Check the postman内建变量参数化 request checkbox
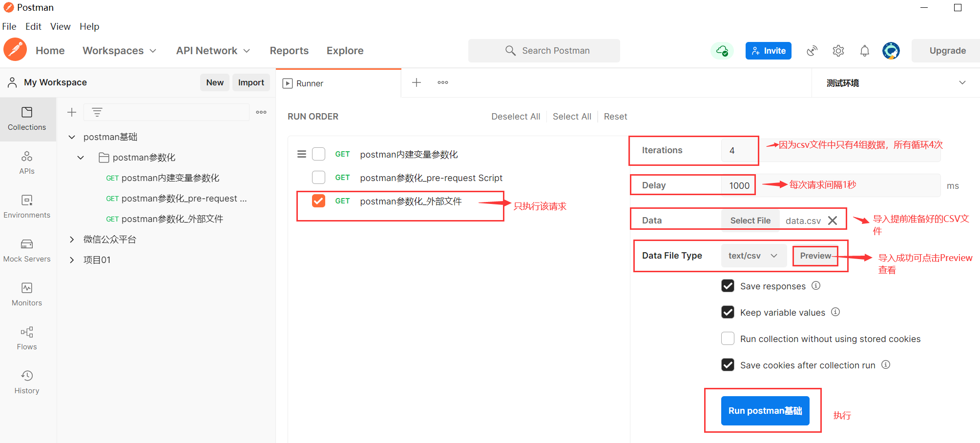The height and width of the screenshot is (443, 980). 318,154
